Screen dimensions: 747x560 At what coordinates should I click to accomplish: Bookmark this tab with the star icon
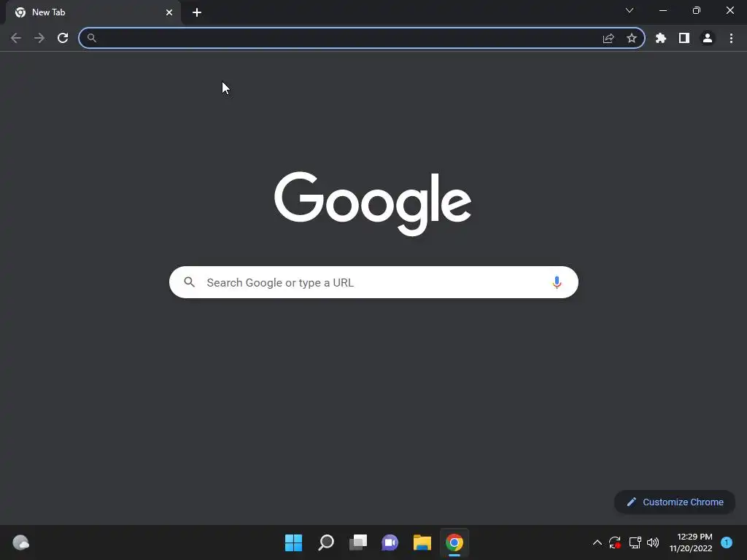point(632,38)
